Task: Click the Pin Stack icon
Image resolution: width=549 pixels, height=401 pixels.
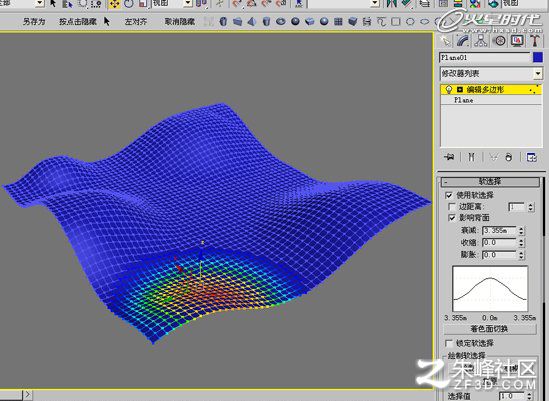Action: tap(449, 157)
